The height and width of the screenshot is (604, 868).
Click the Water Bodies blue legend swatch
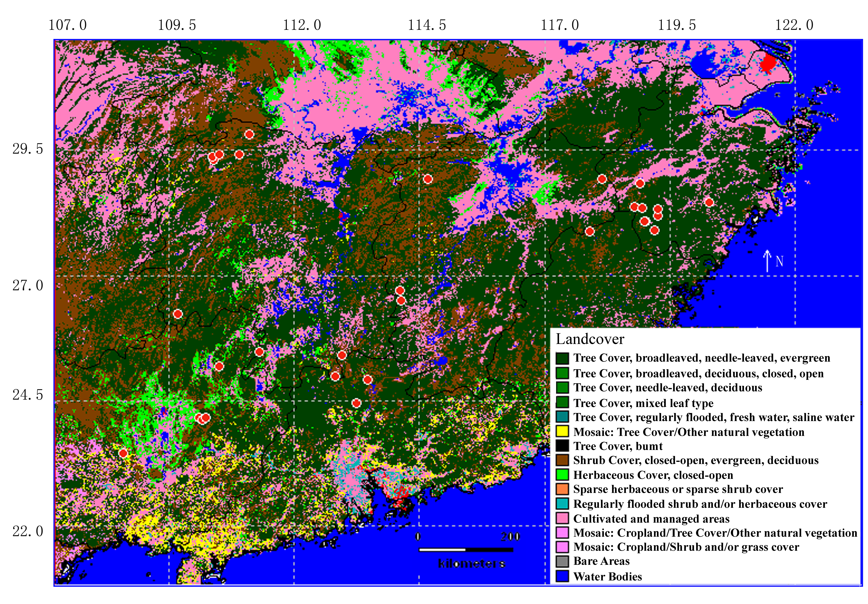pyautogui.click(x=562, y=576)
